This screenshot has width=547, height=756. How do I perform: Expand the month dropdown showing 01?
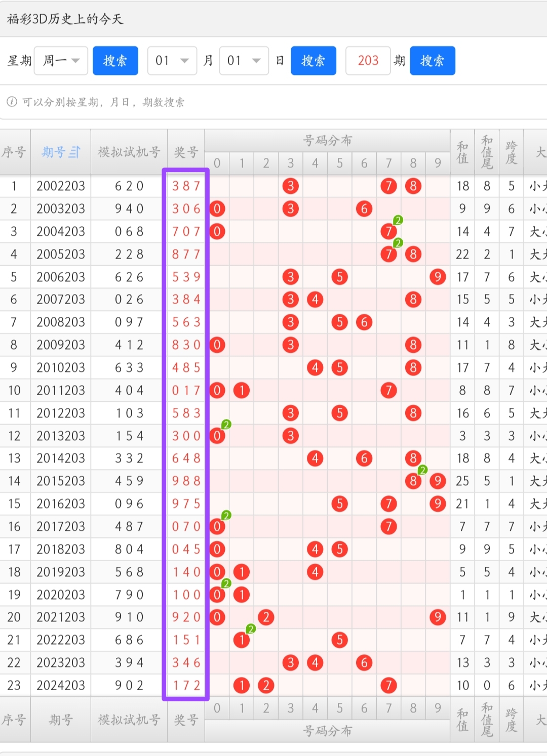point(172,61)
